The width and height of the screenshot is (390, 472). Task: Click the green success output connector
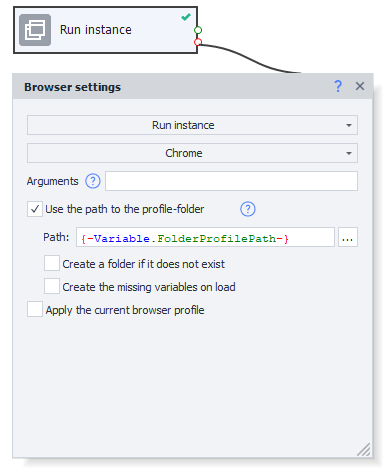(x=198, y=30)
